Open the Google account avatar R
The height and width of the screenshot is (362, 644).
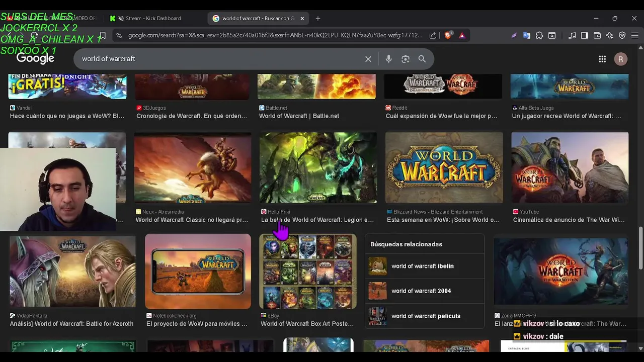pos(621,59)
